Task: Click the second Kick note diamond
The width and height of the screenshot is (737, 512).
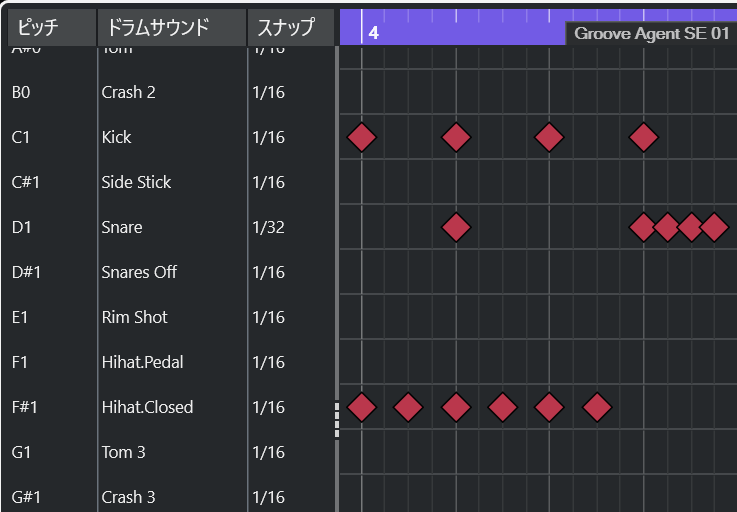Action: (x=456, y=137)
